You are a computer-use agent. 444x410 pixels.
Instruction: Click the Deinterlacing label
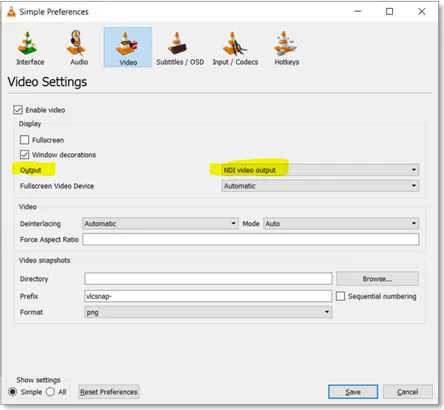(40, 224)
